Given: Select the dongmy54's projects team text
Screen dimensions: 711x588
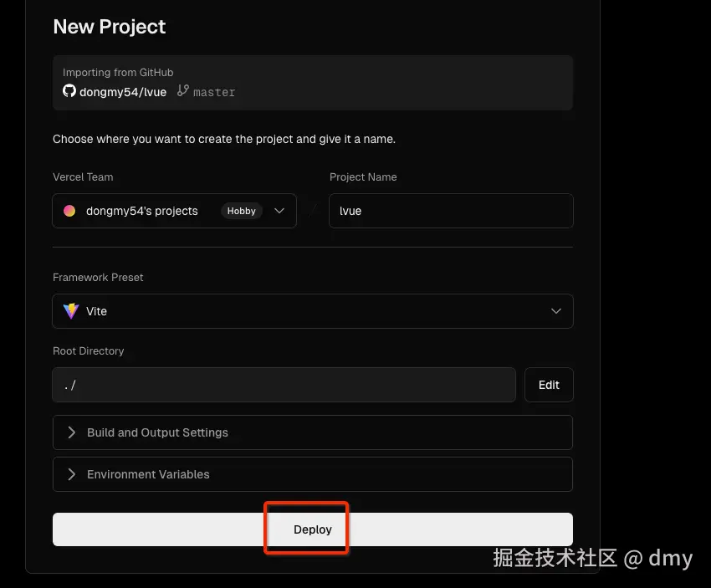Looking at the screenshot, I should (x=142, y=211).
